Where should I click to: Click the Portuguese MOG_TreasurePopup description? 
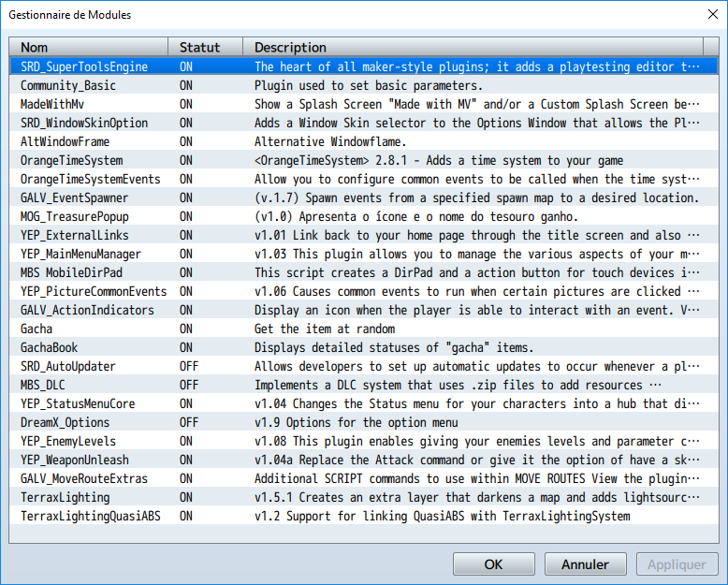point(416,216)
